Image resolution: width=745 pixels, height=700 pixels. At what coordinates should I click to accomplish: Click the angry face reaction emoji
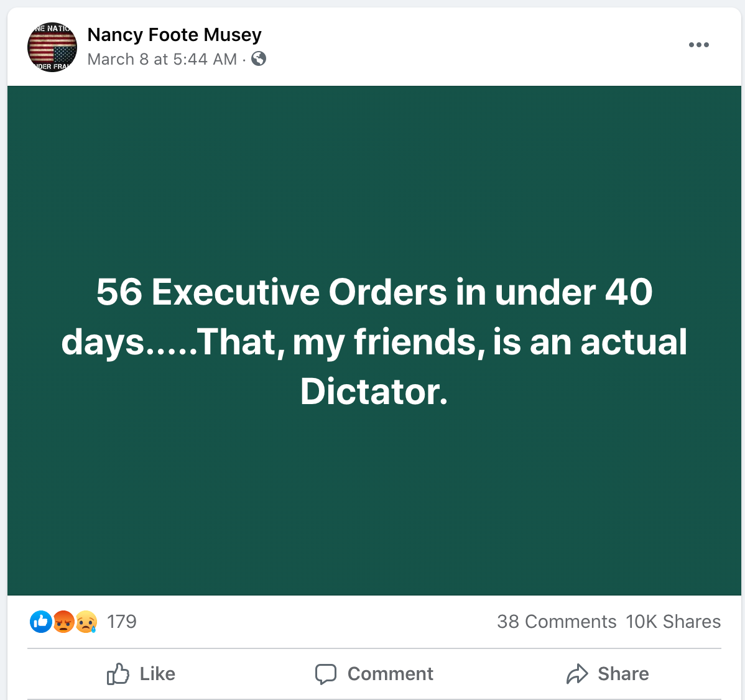pos(63,621)
